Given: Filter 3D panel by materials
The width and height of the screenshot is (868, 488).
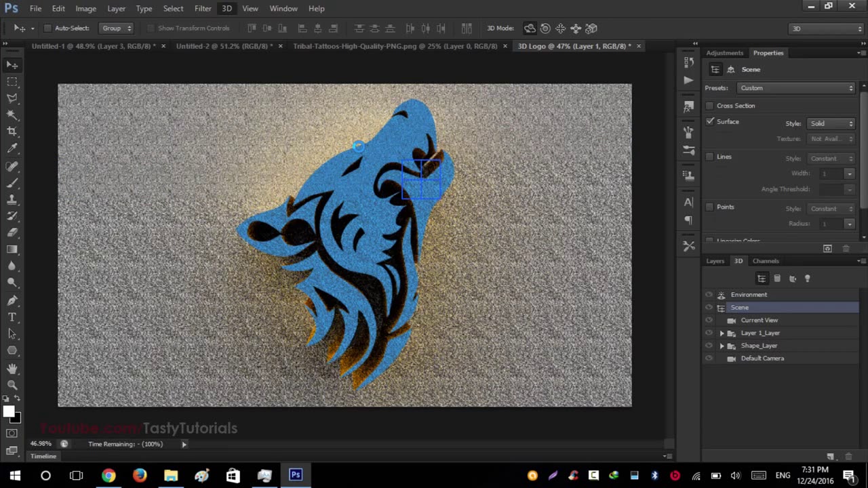Looking at the screenshot, I should (x=792, y=279).
